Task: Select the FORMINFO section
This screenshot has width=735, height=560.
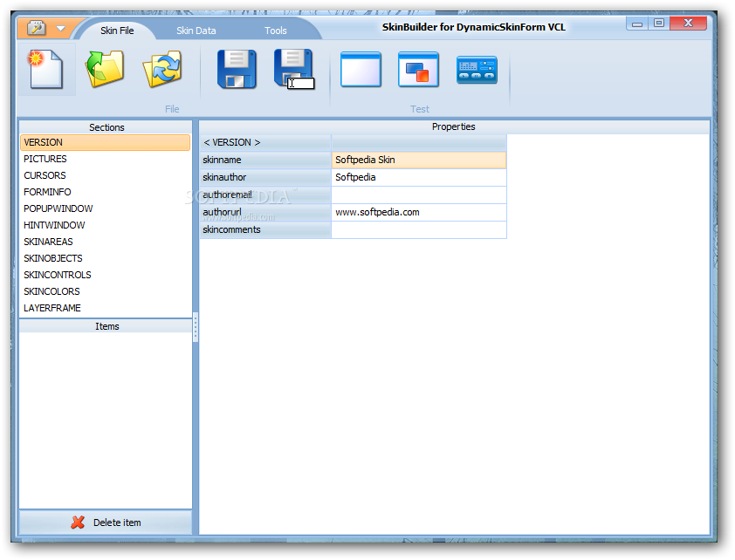Action: point(105,192)
